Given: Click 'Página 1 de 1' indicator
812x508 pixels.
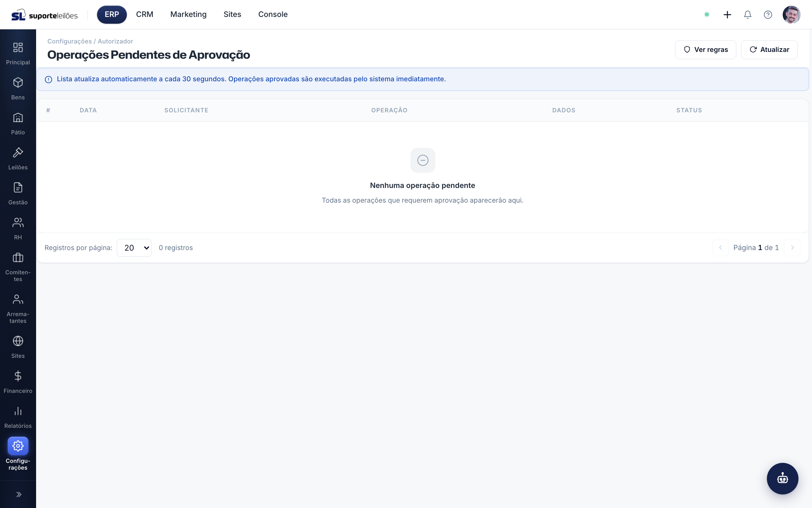Looking at the screenshot, I should (756, 248).
